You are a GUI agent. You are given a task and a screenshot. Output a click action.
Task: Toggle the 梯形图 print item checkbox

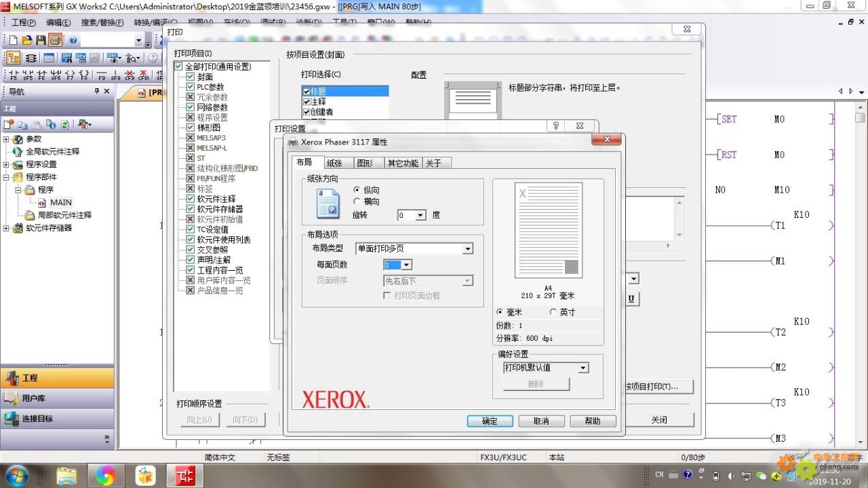191,128
